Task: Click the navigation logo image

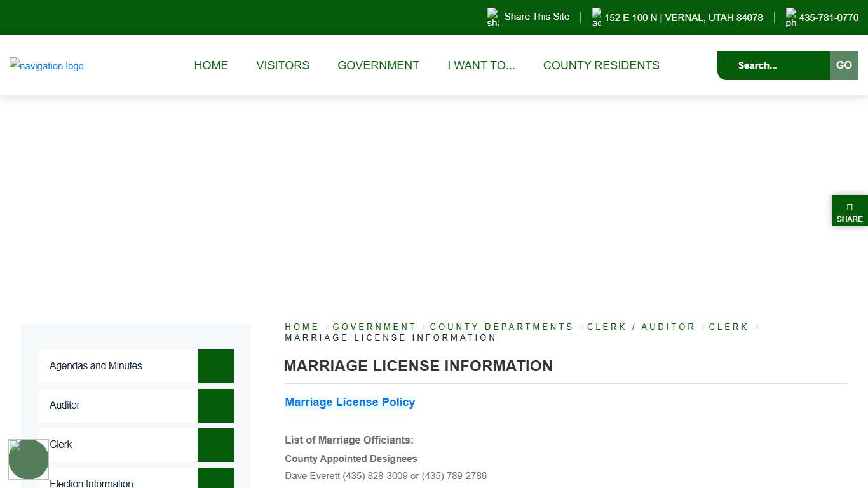Action: click(x=46, y=65)
